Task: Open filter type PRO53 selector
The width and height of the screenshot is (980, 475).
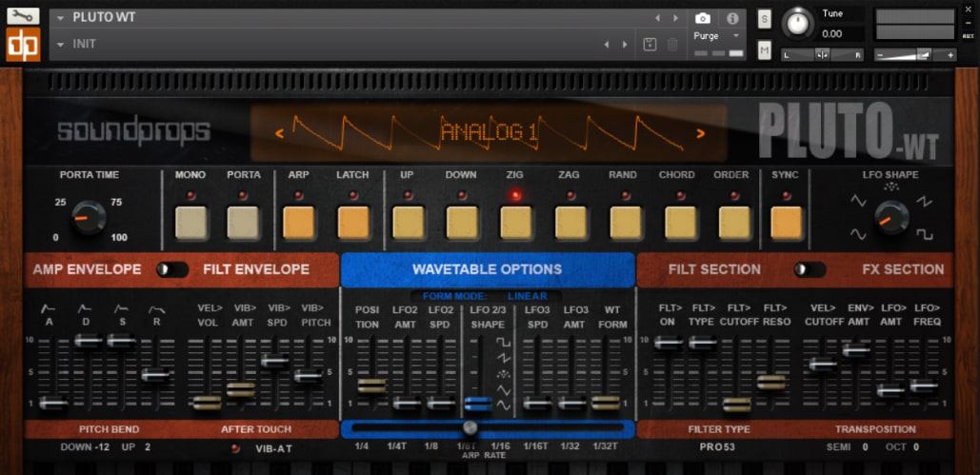Action: pyautogui.click(x=717, y=446)
